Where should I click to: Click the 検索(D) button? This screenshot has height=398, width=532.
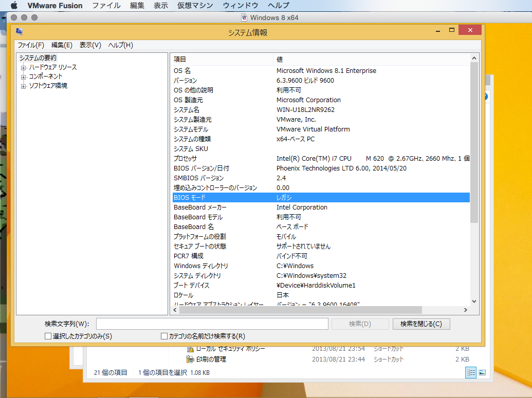pyautogui.click(x=360, y=324)
